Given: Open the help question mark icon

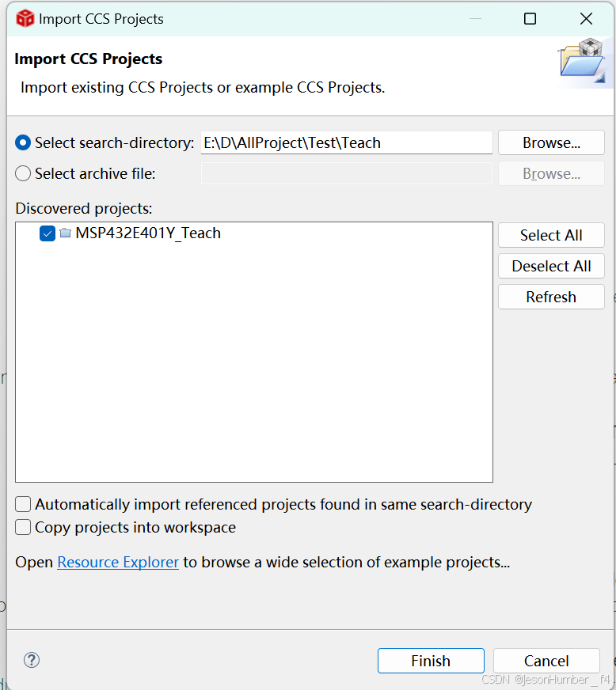Looking at the screenshot, I should pos(32,660).
